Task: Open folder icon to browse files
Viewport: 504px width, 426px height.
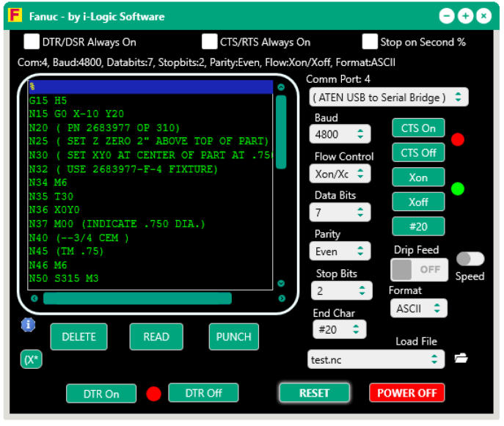Action: 461,359
